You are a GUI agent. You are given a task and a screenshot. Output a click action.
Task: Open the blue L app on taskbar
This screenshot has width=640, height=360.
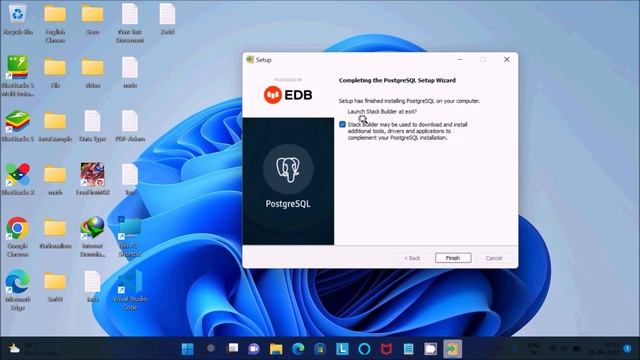[x=342, y=349]
